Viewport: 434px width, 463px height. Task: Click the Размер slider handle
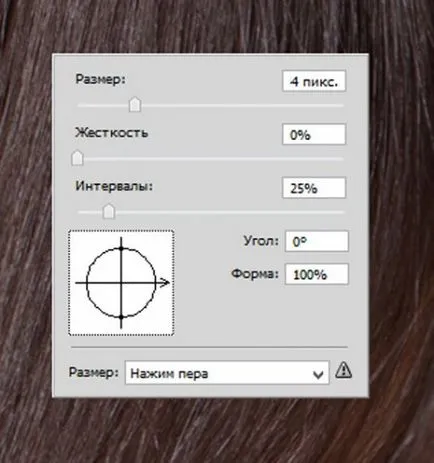[x=135, y=104]
